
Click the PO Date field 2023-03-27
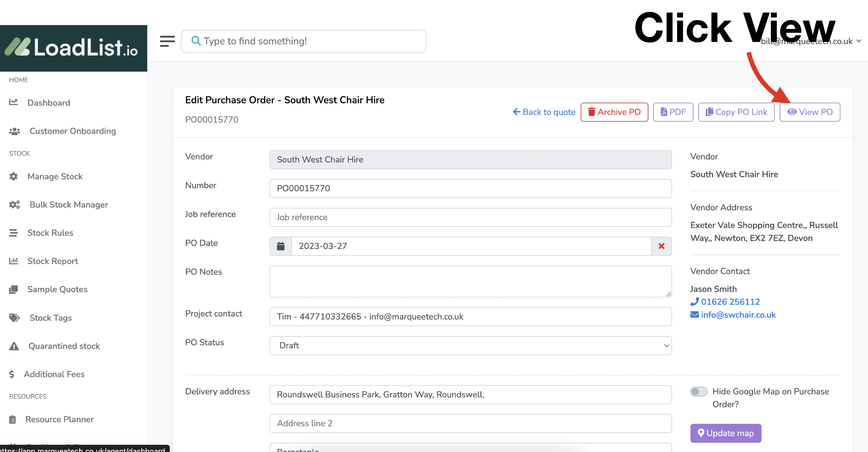coord(471,246)
